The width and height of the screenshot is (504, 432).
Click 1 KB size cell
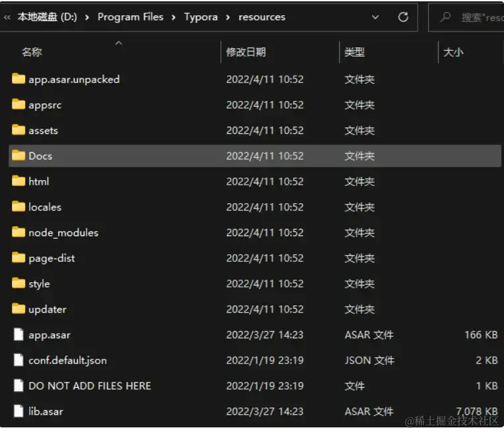[x=487, y=386]
